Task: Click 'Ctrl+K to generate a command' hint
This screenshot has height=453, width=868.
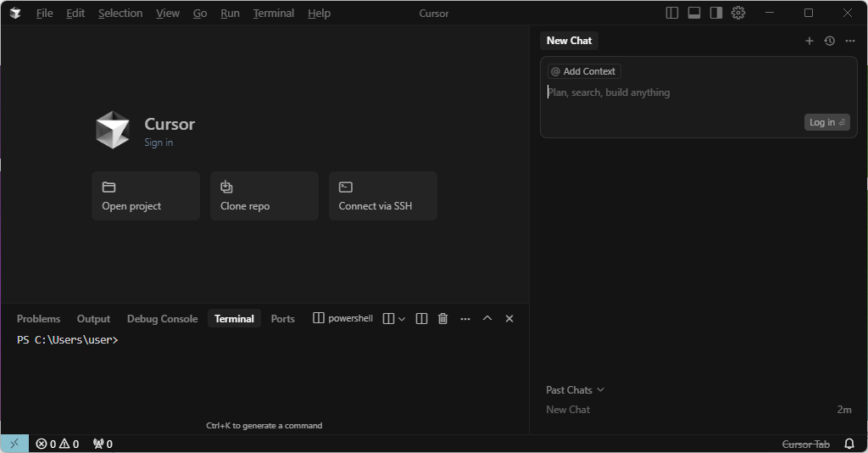Action: point(264,426)
